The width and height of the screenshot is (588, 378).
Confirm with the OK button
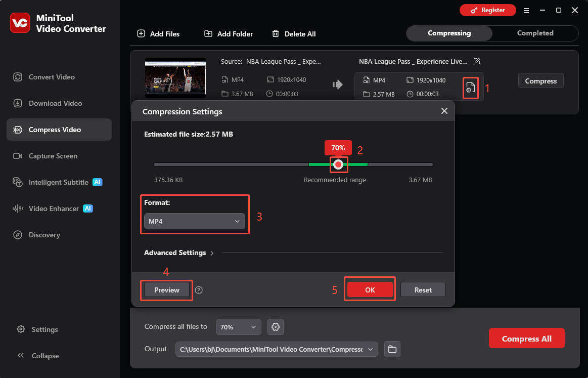pos(370,290)
